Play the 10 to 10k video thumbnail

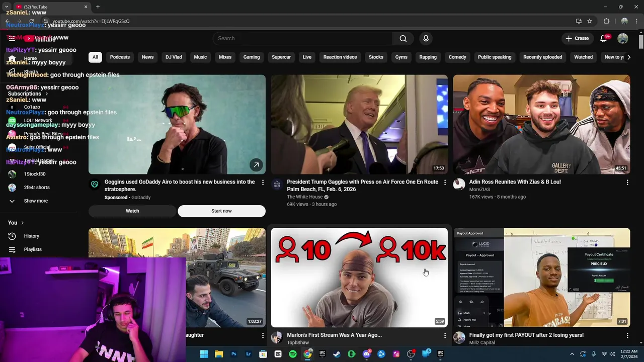359,278
